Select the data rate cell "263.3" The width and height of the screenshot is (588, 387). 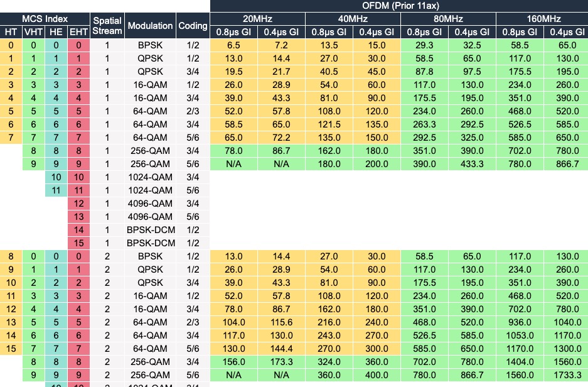[x=424, y=124]
